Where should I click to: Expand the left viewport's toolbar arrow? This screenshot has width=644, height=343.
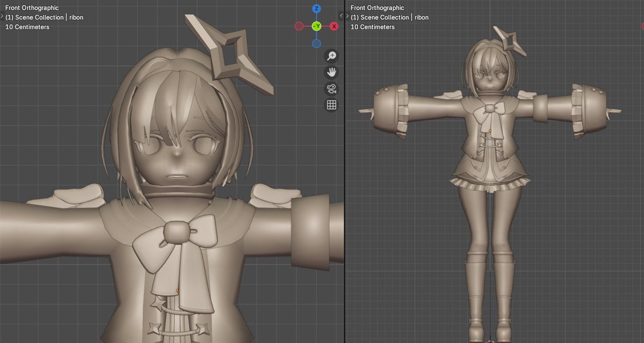[x=2, y=17]
